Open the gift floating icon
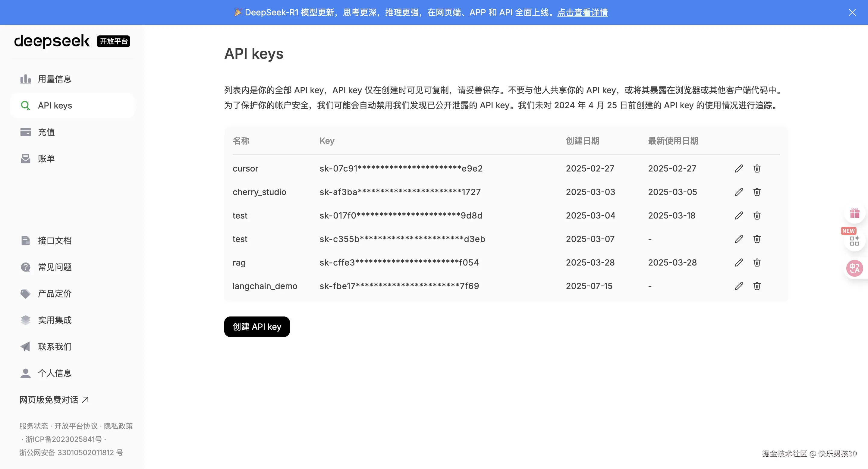The image size is (868, 469). (x=854, y=213)
